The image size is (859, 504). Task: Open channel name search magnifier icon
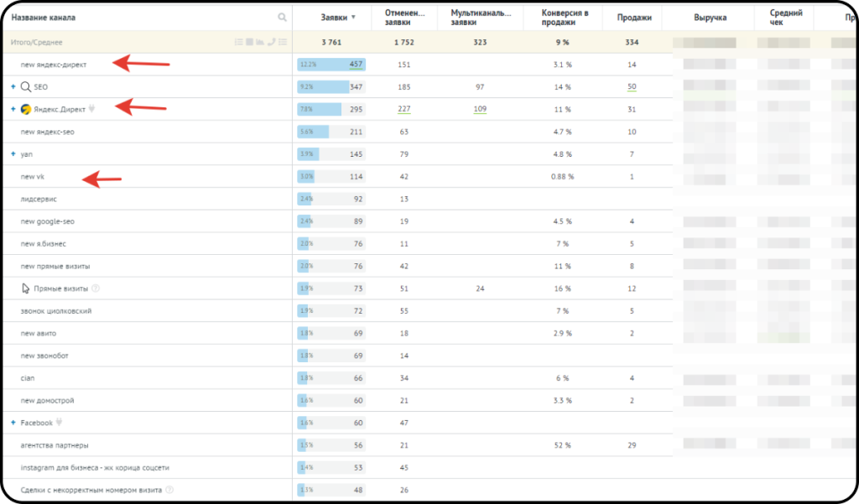[282, 18]
